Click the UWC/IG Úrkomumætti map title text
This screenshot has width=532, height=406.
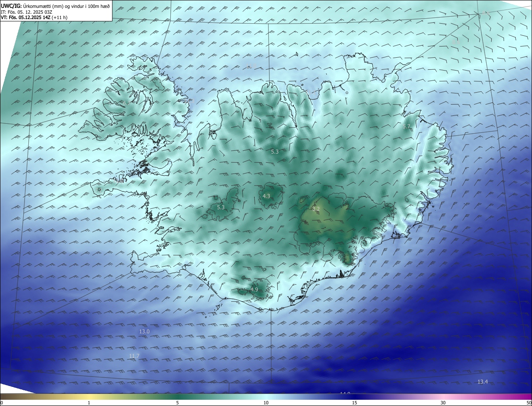(55, 6)
